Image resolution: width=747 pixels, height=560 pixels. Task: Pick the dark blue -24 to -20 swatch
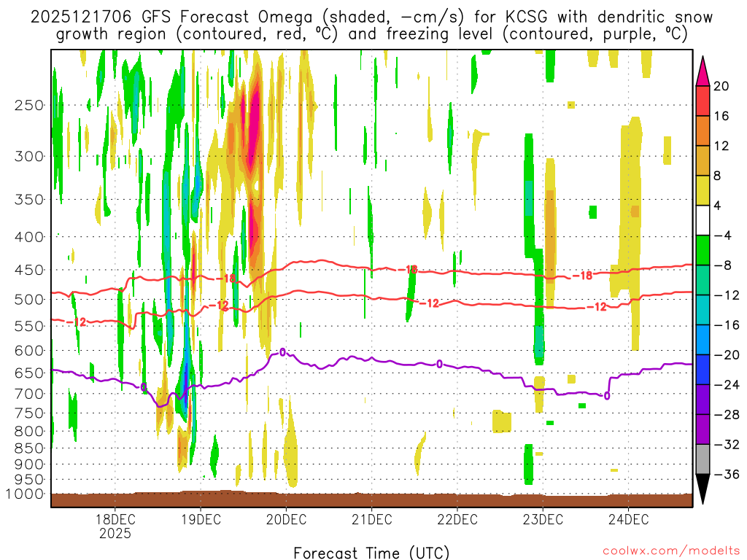pos(703,370)
